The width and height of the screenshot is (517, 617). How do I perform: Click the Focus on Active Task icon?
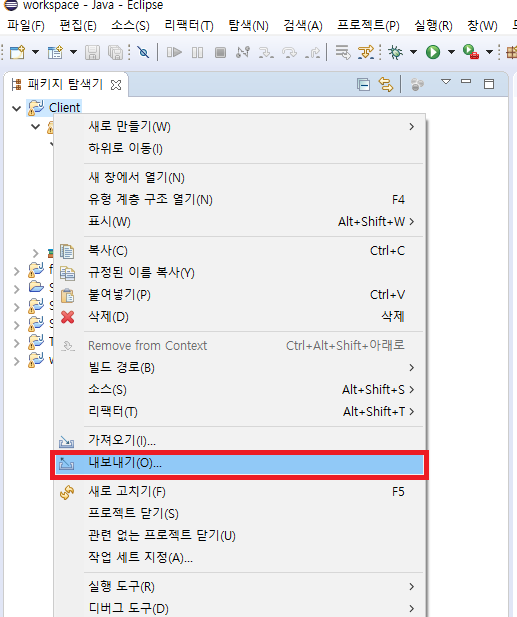click(417, 84)
